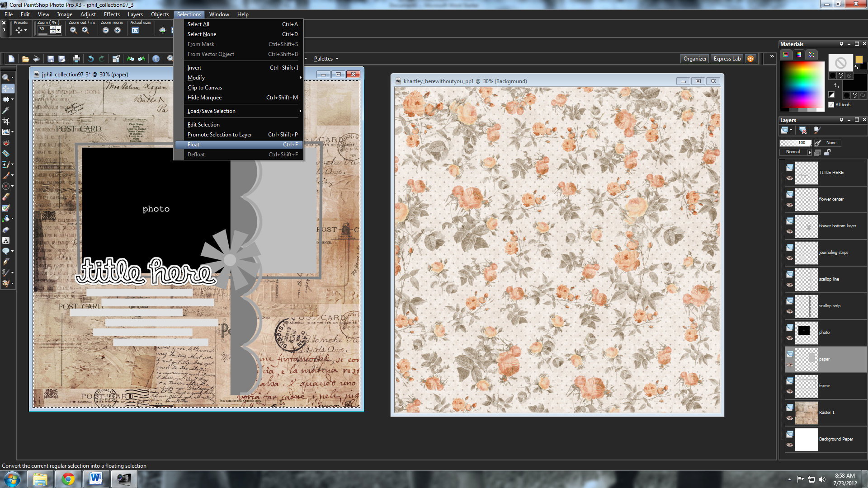This screenshot has width=868, height=488.
Task: Select the Eraser tool
Action: (6, 197)
